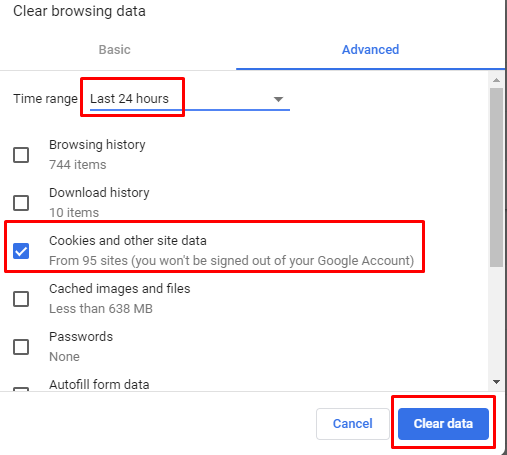Toggle the Autofill form data checkbox
The width and height of the screenshot is (507, 455).
coord(21,389)
